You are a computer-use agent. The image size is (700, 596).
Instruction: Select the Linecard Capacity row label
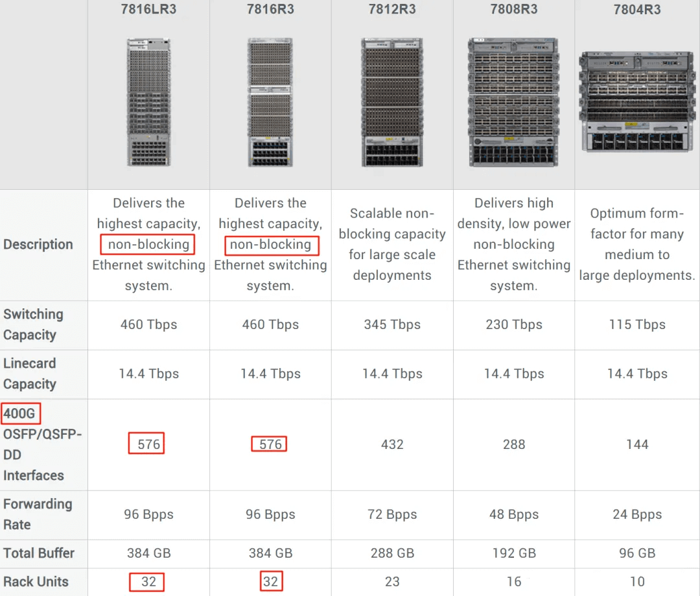point(30,374)
